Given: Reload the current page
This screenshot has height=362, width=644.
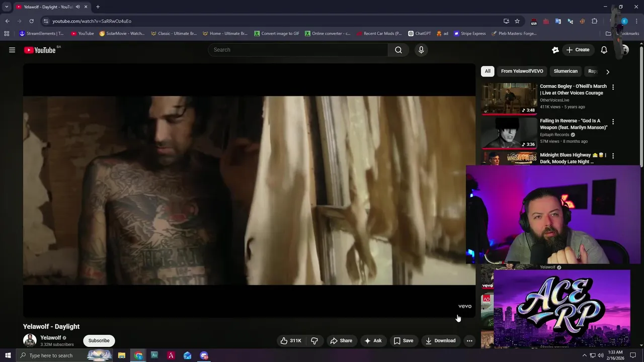Looking at the screenshot, I should pyautogui.click(x=31, y=21).
